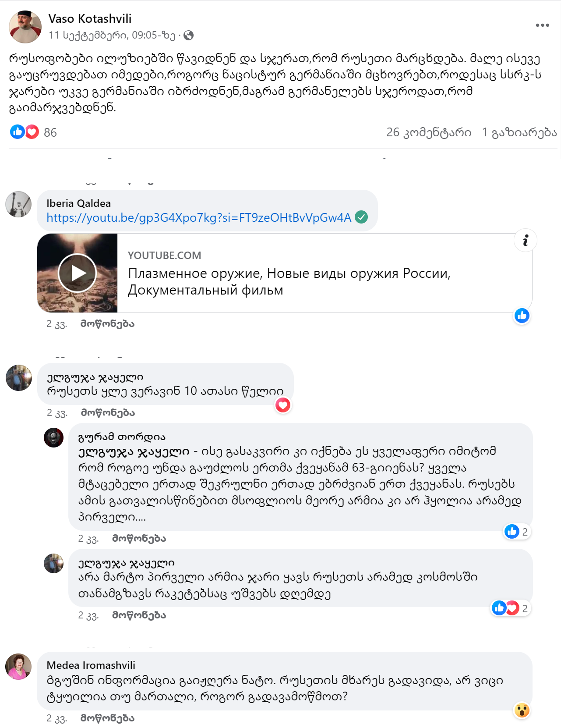This screenshot has height=728, width=561.
Task: Like the Iberia Qaldea comment via მოწონება
Action: (107, 324)
